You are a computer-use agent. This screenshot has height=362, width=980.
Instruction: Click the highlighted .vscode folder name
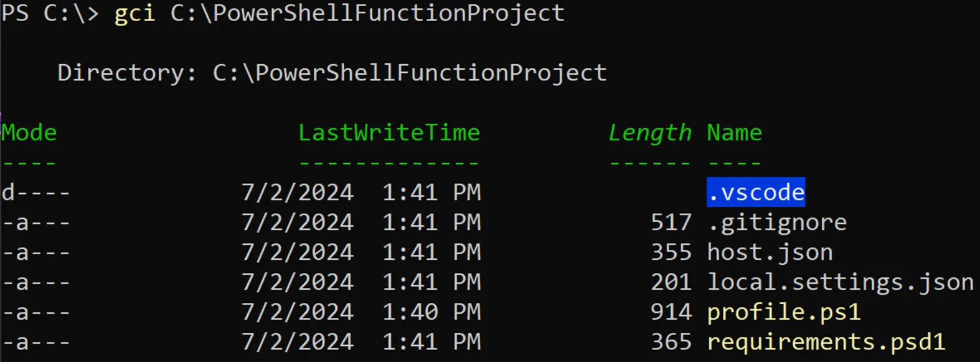[756, 192]
